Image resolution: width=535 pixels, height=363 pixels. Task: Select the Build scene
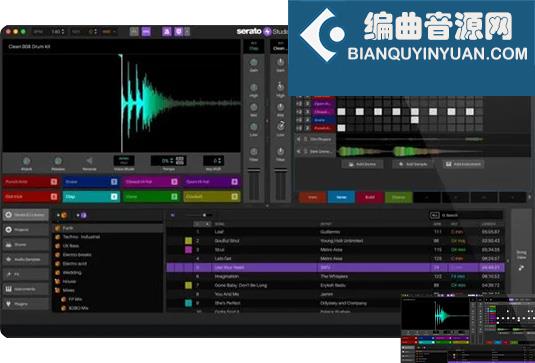click(x=370, y=197)
